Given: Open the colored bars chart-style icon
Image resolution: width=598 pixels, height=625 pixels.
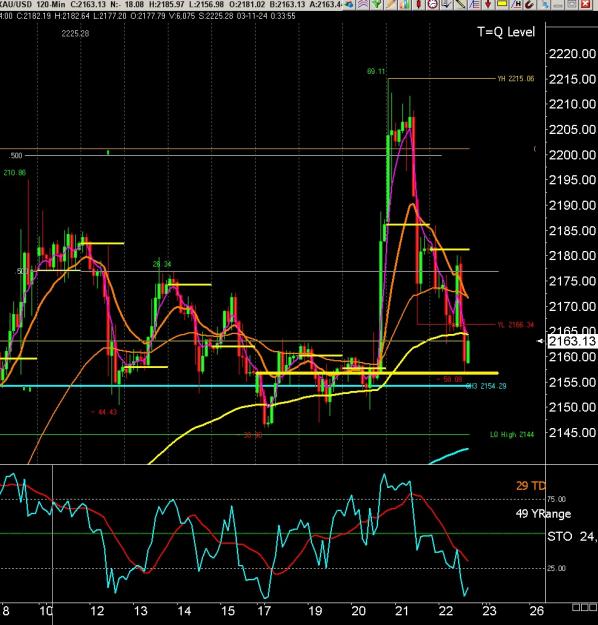Looking at the screenshot, I should (405, 4).
